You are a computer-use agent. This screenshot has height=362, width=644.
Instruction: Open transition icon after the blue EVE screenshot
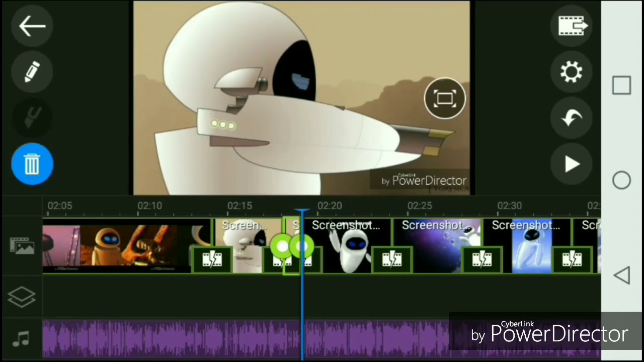(x=572, y=259)
